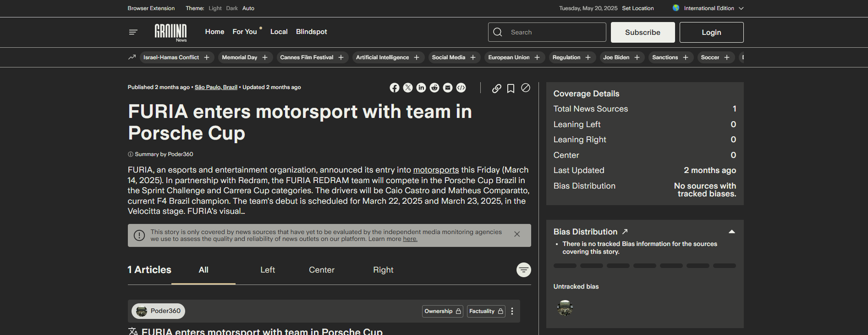Share the story on LinkedIn
The image size is (868, 335).
[x=421, y=88]
